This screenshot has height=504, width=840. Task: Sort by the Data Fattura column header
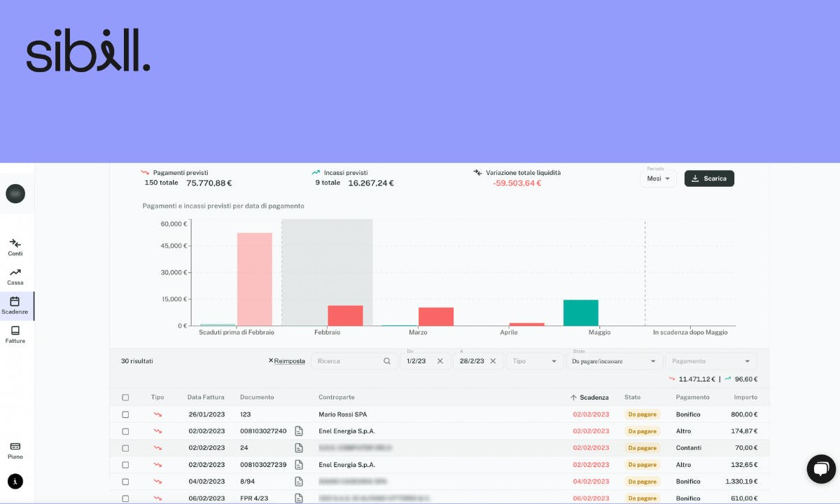pyautogui.click(x=206, y=398)
